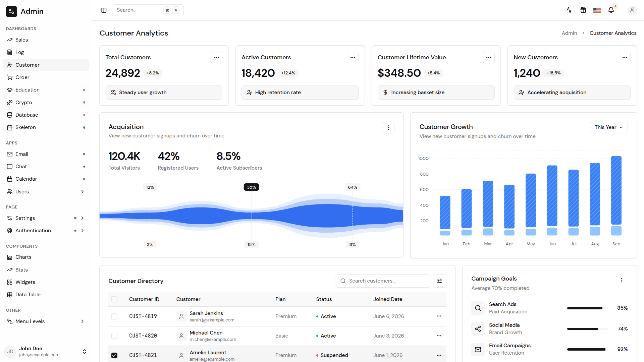Click the Social Media share icon
This screenshot has height=362, width=644.
(478, 329)
